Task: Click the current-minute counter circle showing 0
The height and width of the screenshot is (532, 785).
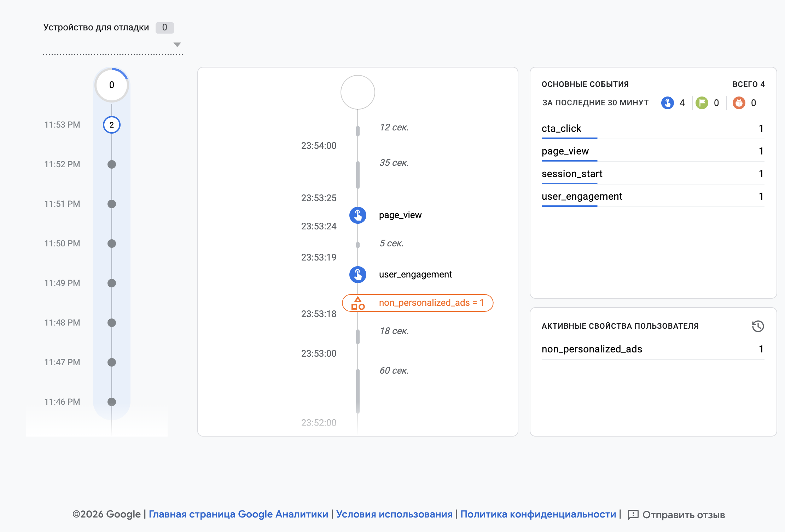Action: tap(112, 85)
